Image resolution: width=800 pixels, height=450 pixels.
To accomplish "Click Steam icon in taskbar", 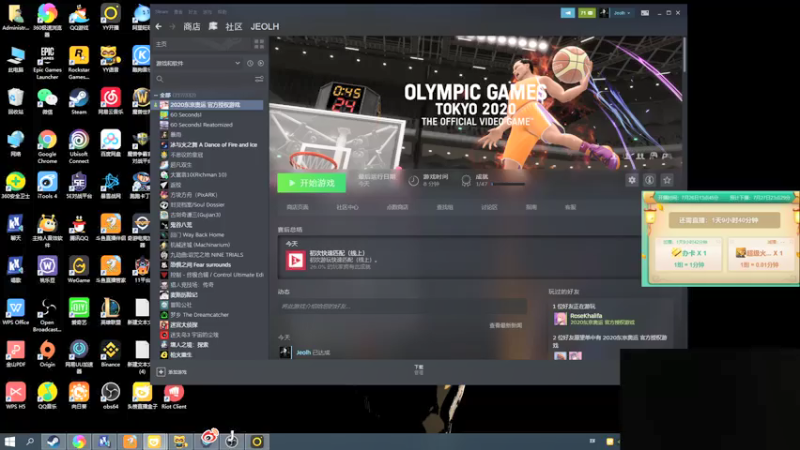I will 53,441.
